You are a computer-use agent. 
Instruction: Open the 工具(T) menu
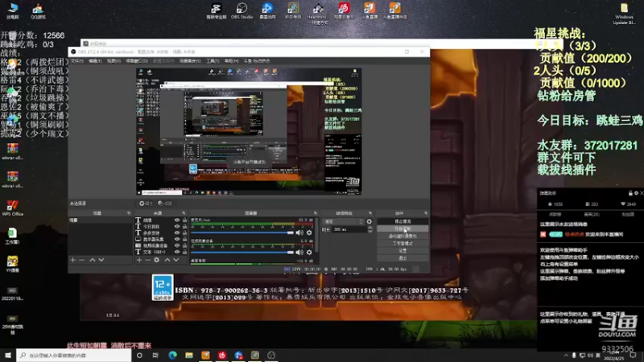(213, 61)
